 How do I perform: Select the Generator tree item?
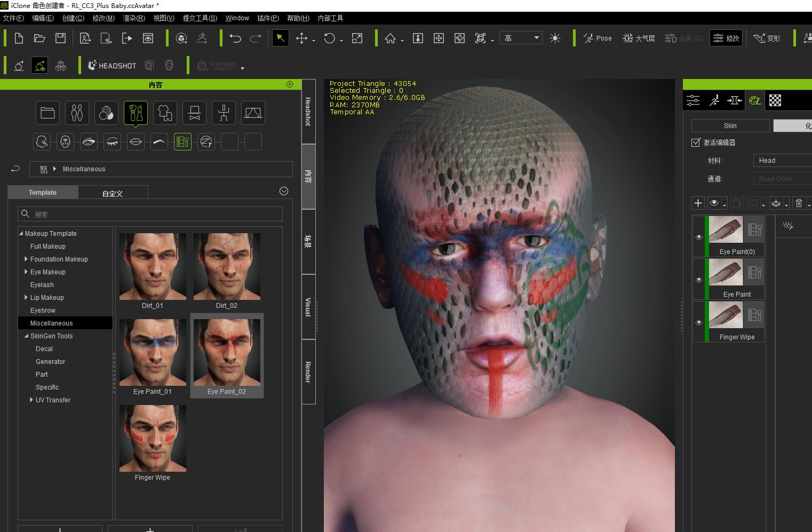(51, 361)
